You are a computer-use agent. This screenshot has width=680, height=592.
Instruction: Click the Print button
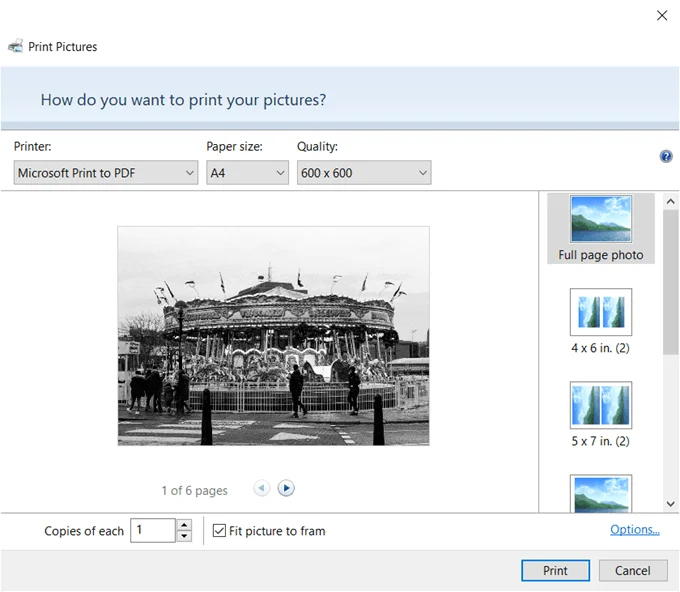pyautogui.click(x=556, y=570)
